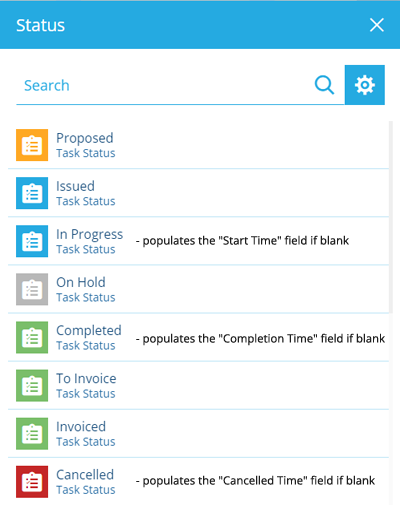Click the gray On Hold clipboard icon
This screenshot has height=505, width=400.
[32, 289]
